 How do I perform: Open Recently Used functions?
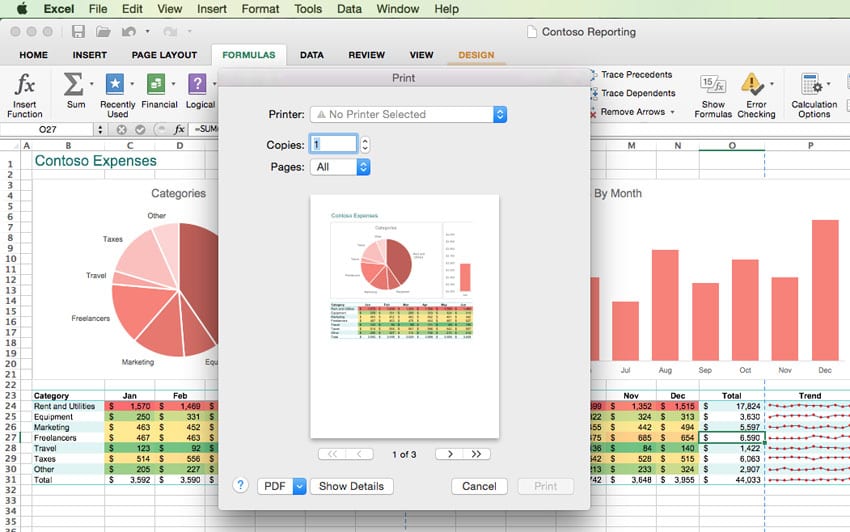click(116, 84)
